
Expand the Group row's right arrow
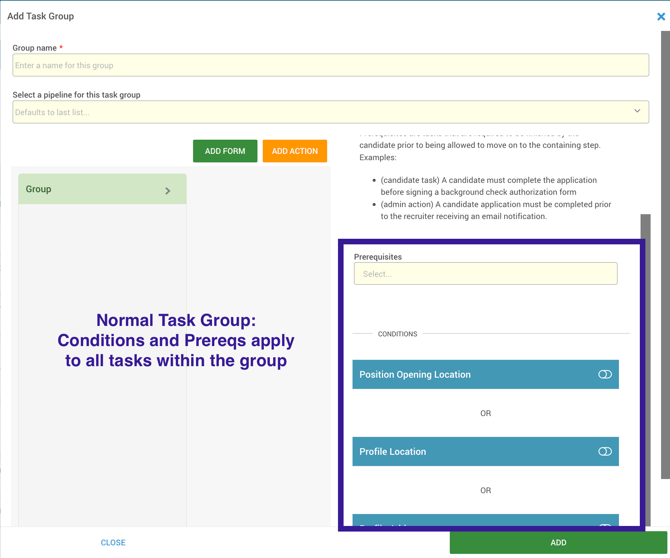click(167, 190)
